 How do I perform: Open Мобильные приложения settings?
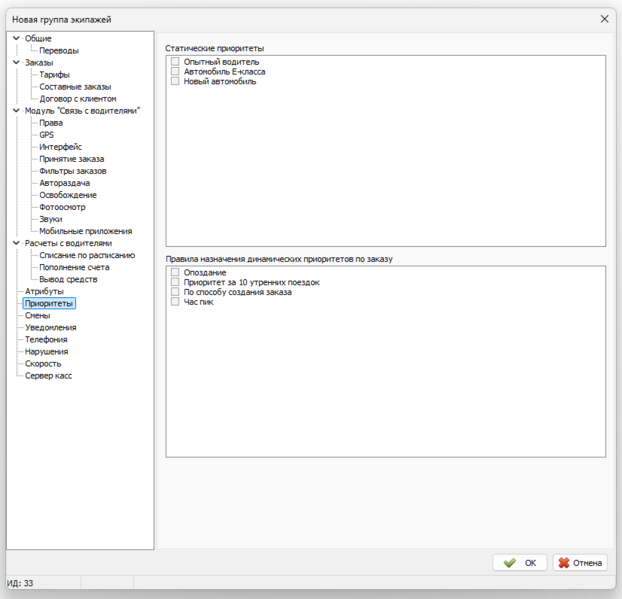click(x=85, y=231)
